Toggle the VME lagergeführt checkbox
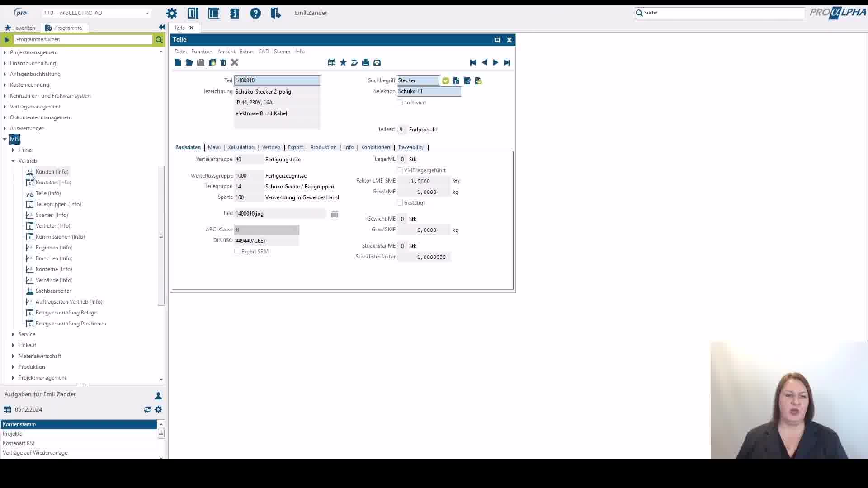Image resolution: width=868 pixels, height=488 pixels. click(x=400, y=170)
